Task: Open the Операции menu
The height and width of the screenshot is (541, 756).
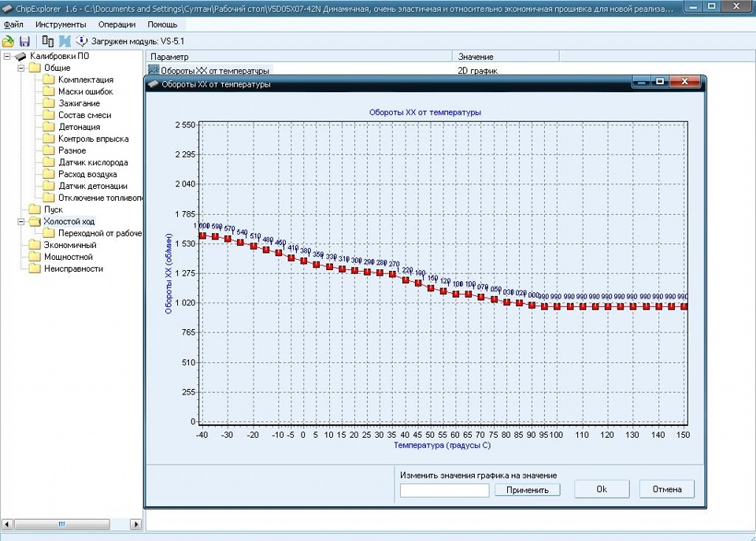Action: [x=117, y=24]
